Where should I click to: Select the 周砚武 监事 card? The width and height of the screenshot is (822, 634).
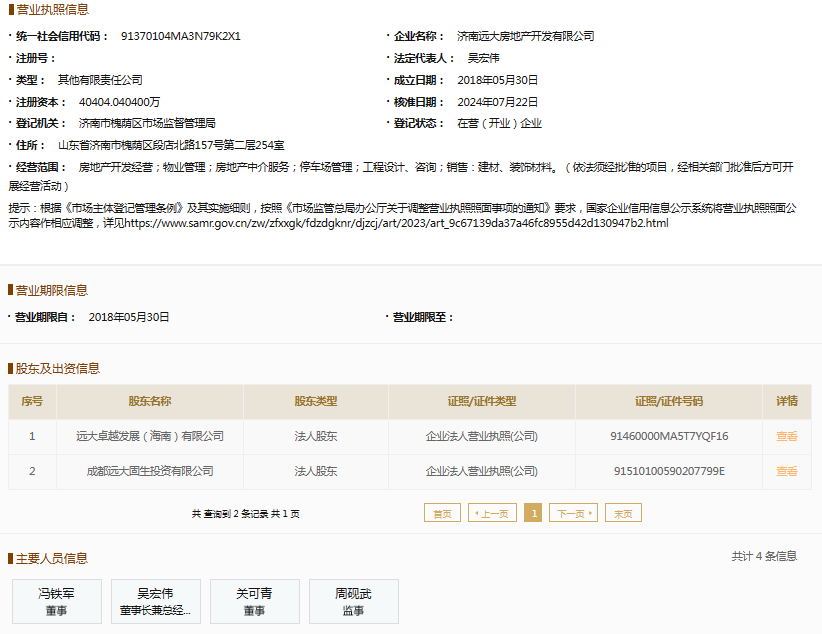click(x=353, y=601)
